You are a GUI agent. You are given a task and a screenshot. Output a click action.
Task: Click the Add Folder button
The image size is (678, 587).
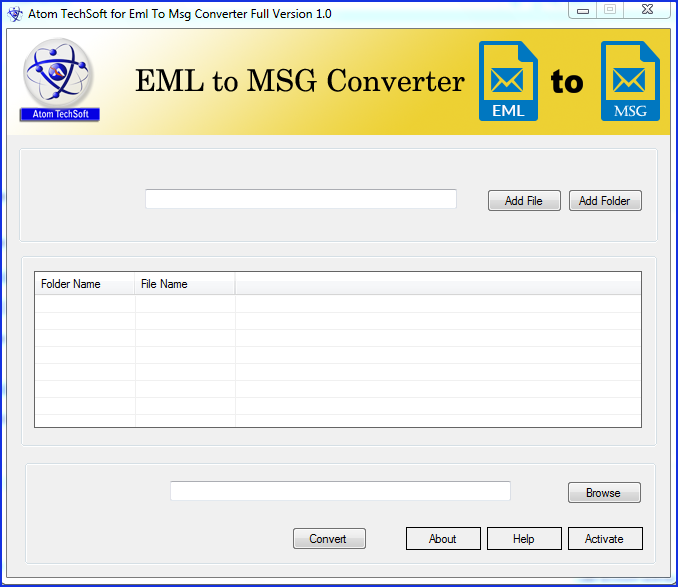coord(605,201)
